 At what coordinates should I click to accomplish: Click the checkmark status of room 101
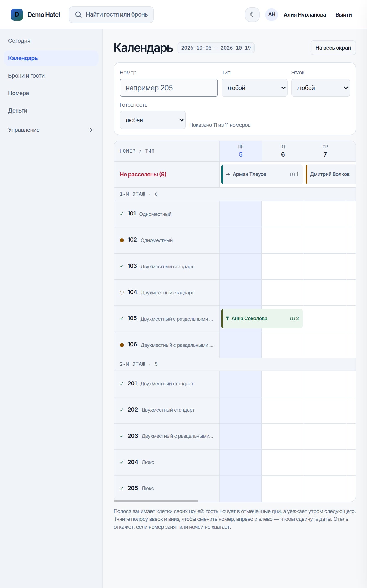pos(122,214)
